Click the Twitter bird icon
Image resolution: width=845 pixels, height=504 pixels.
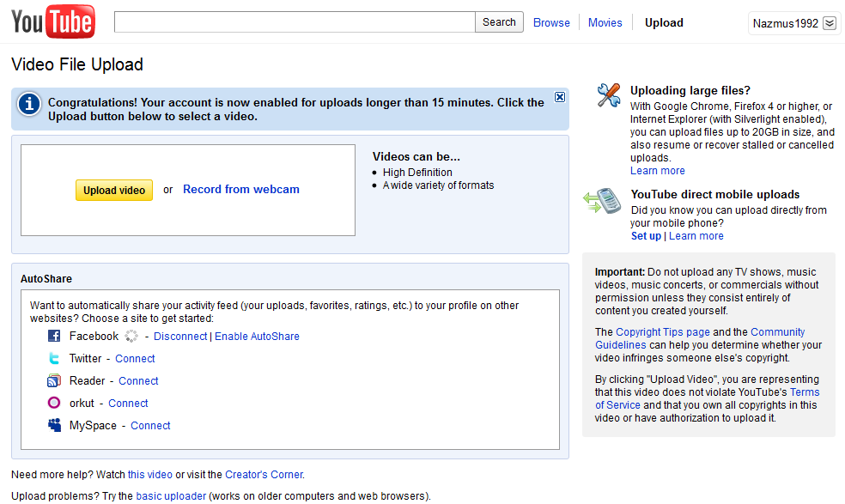click(54, 358)
